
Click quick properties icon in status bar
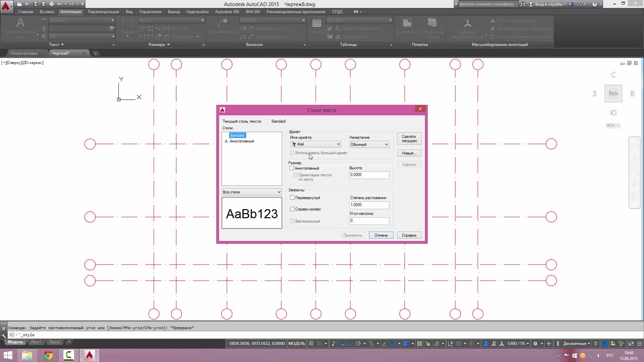point(595,344)
